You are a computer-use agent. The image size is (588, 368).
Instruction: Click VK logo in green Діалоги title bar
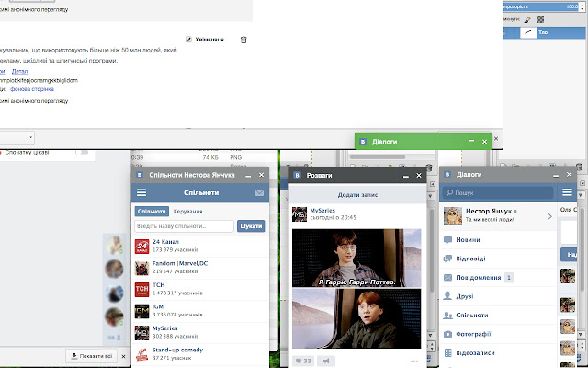[x=363, y=142]
